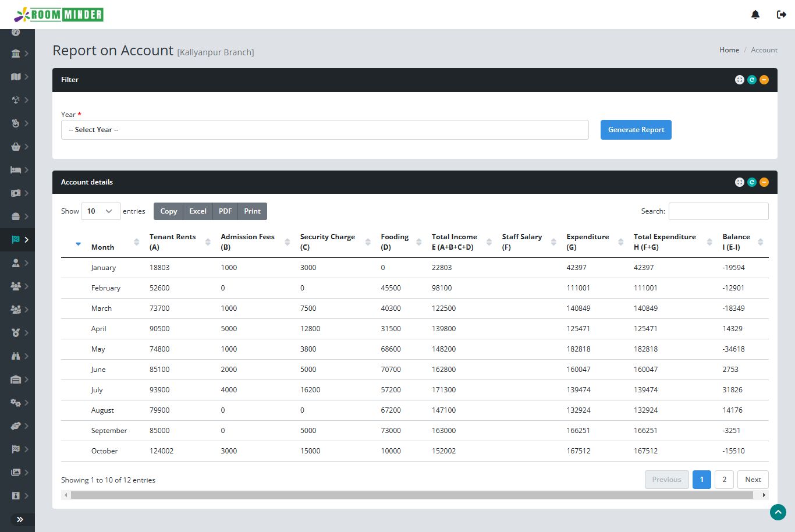Export table using the Excel button
Screen dimensions: 795x532
[198, 211]
